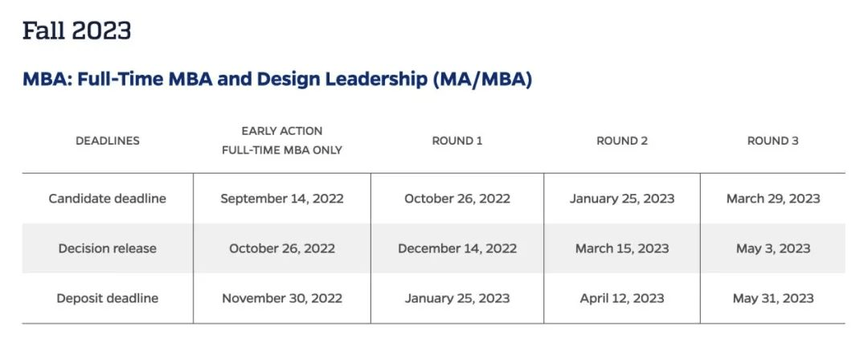This screenshot has width=868, height=340.
Task: Click the Early Action Full-Time MBA Only header
Action: click(282, 141)
